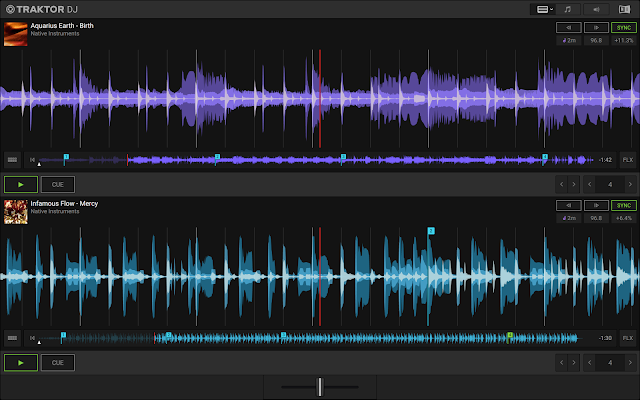640x400 pixels.
Task: Jump to cue marker 4 on top deck overview
Action: [545, 157]
